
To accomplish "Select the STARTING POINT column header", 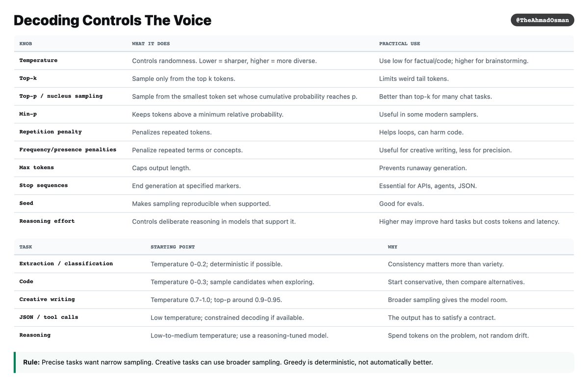I will (x=173, y=247).
